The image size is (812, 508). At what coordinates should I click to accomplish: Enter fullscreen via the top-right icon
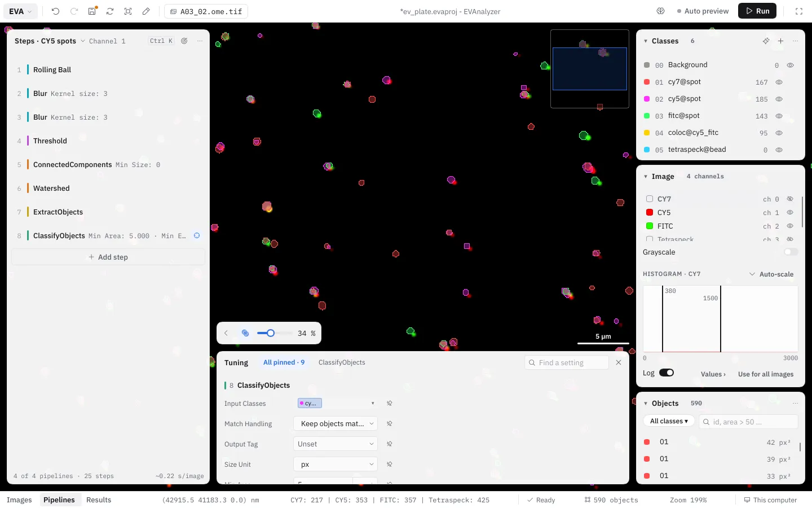tap(799, 11)
